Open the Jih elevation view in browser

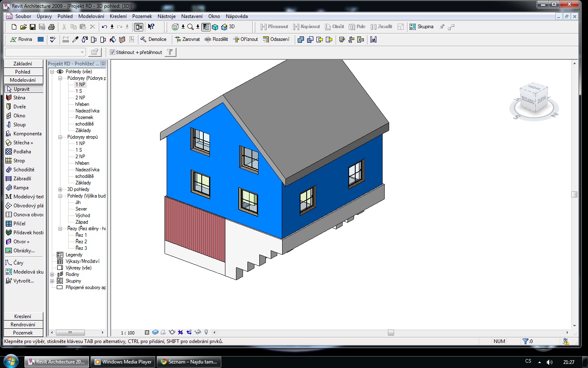(x=78, y=202)
